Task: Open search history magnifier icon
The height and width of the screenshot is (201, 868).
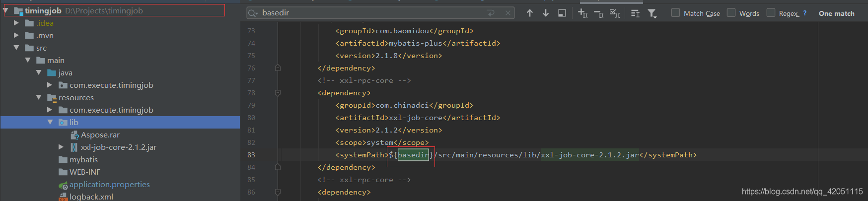Action: pos(253,13)
